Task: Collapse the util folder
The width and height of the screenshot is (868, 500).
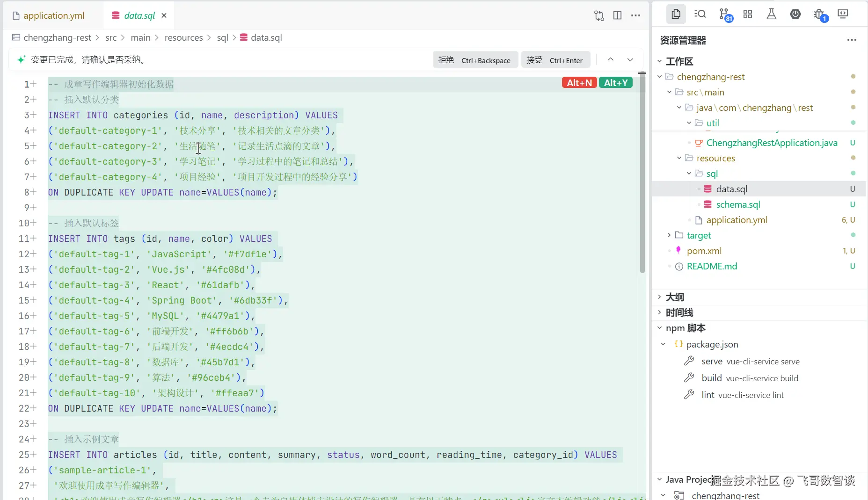Action: pos(689,123)
